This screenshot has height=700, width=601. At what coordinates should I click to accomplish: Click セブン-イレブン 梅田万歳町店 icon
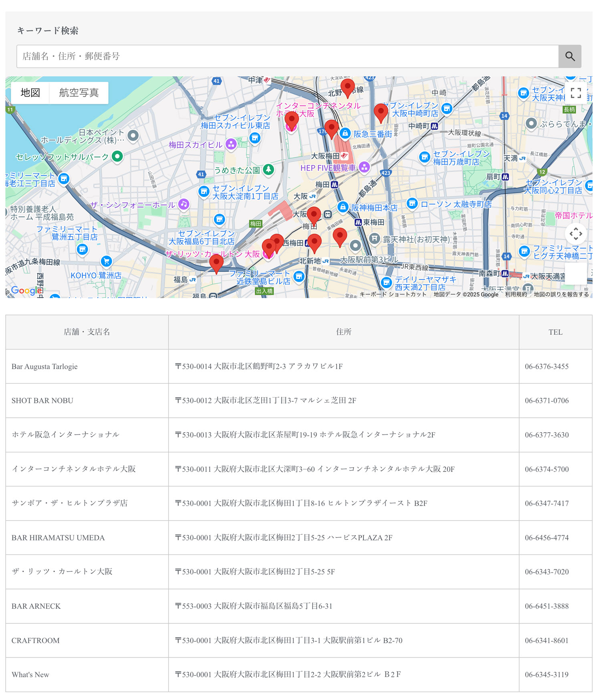pos(425,157)
